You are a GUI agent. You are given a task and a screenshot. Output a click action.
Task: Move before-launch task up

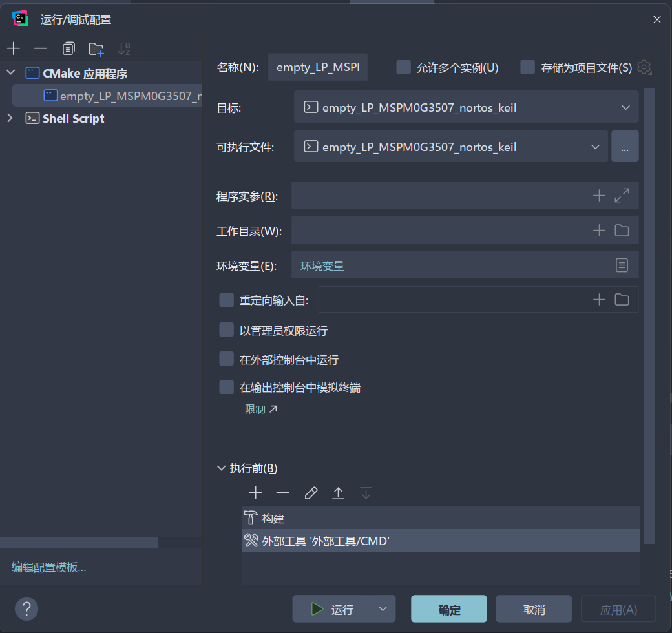(338, 493)
